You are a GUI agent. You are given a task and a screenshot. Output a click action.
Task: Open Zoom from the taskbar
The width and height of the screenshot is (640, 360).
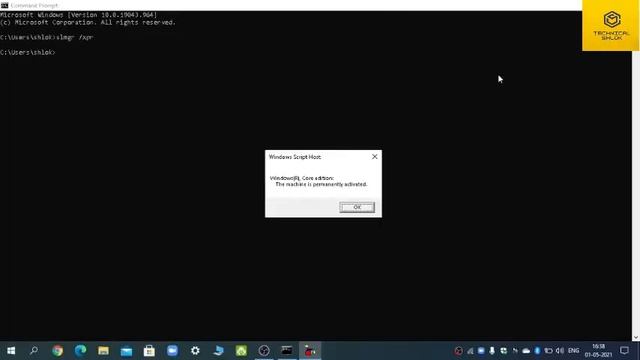tap(172, 351)
